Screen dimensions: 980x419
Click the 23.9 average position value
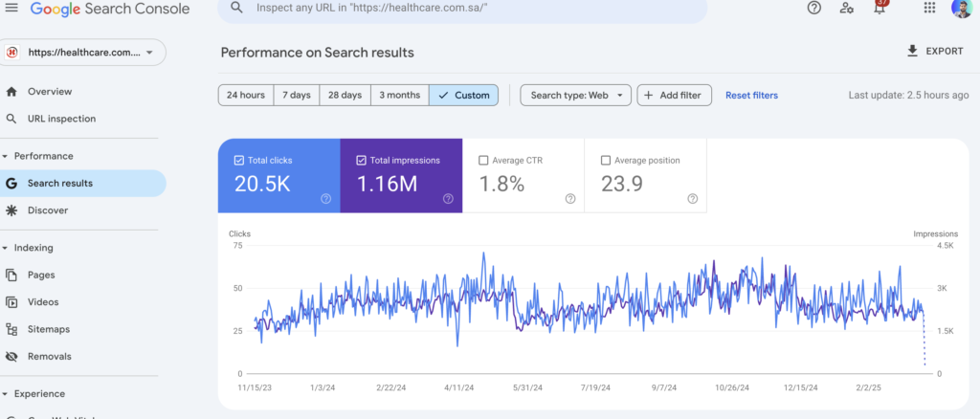[622, 184]
